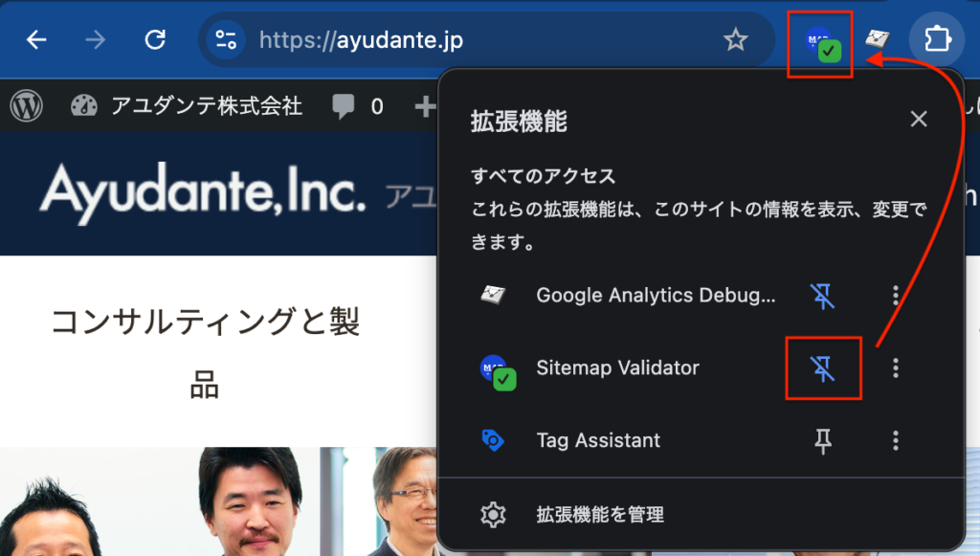The image size is (980, 556).
Task: Close the extensions popup panel
Action: point(918,119)
